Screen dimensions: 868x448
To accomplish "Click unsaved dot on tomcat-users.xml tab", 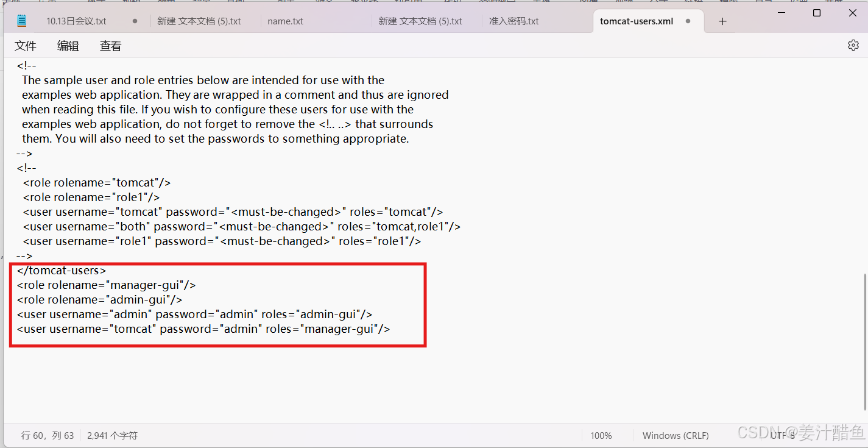I will (x=688, y=21).
